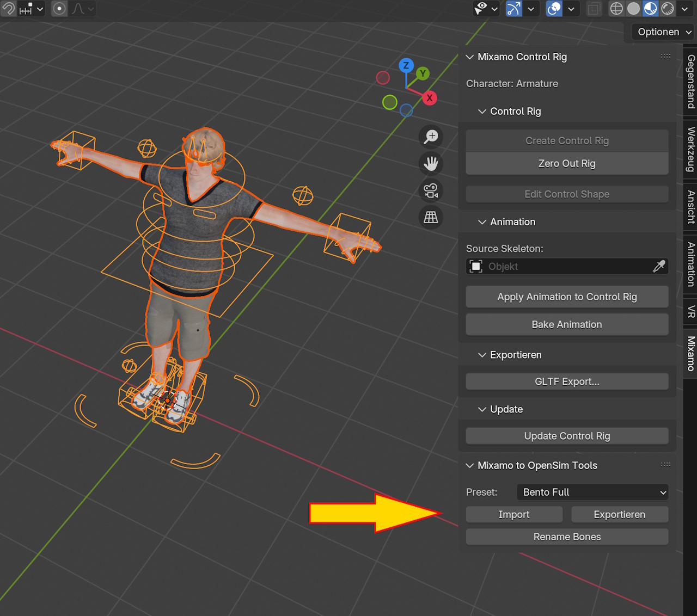697x616 pixels.
Task: Toggle proportional editing button
Action: [60, 9]
